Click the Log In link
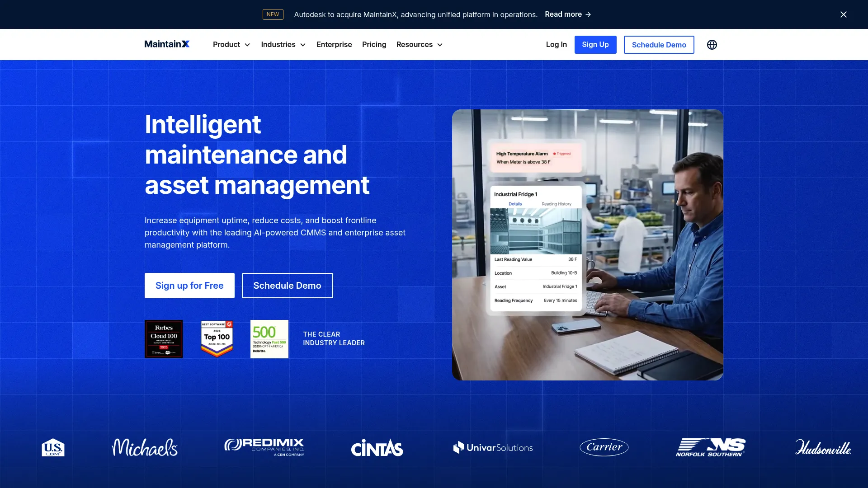 coord(556,44)
